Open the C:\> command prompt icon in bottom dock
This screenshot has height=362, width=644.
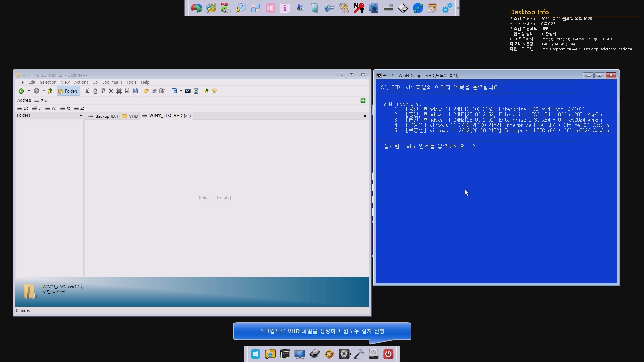click(x=285, y=354)
